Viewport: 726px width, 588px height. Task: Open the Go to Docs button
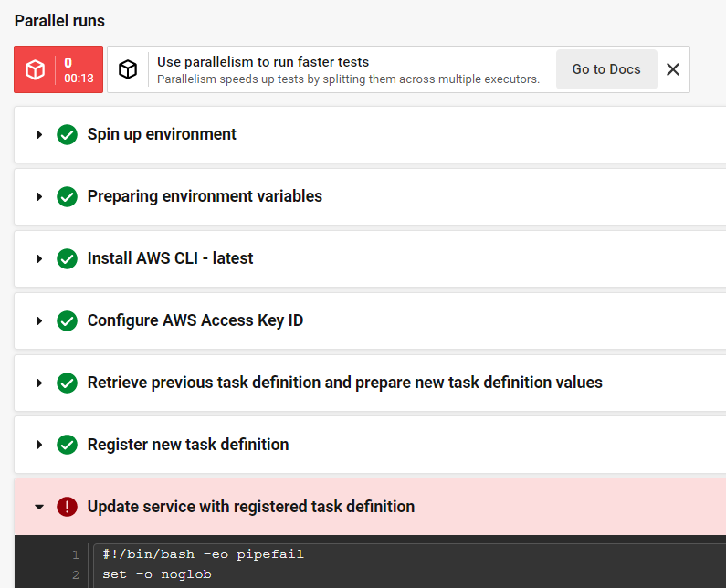[x=606, y=69]
